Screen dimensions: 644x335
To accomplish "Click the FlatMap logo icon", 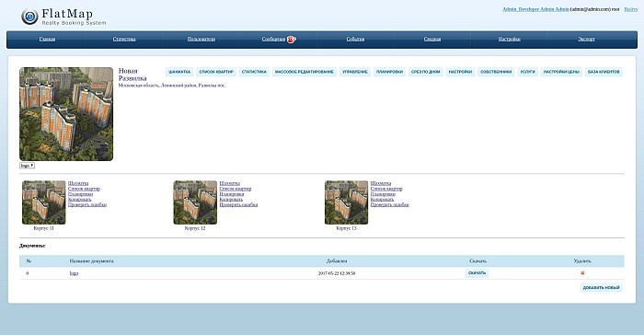I will tap(29, 17).
